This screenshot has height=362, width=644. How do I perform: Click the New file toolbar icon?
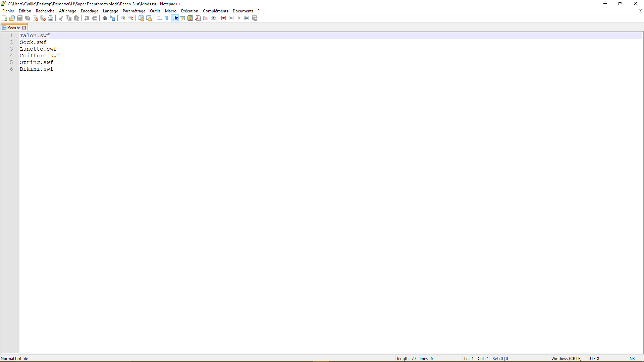[4, 18]
